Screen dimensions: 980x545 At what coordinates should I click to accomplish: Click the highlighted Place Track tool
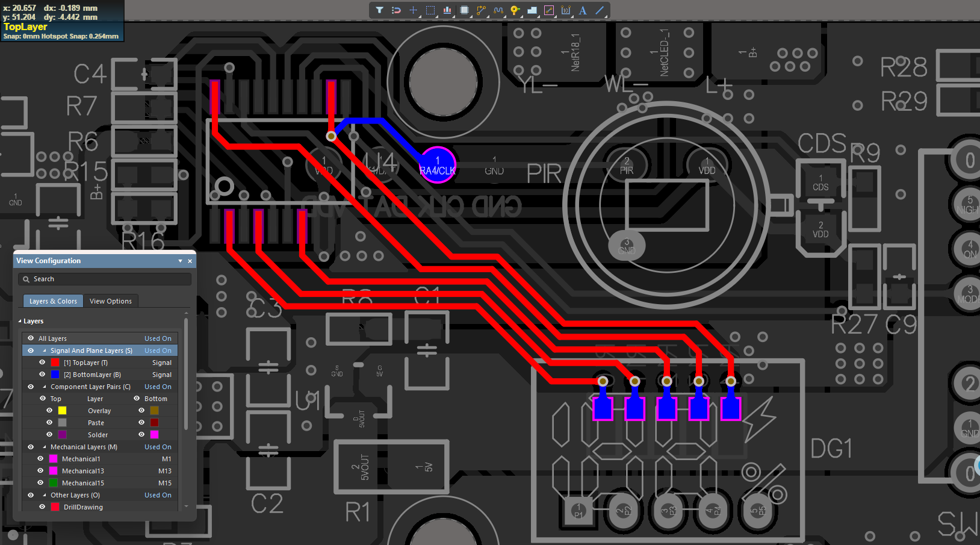[x=549, y=10]
